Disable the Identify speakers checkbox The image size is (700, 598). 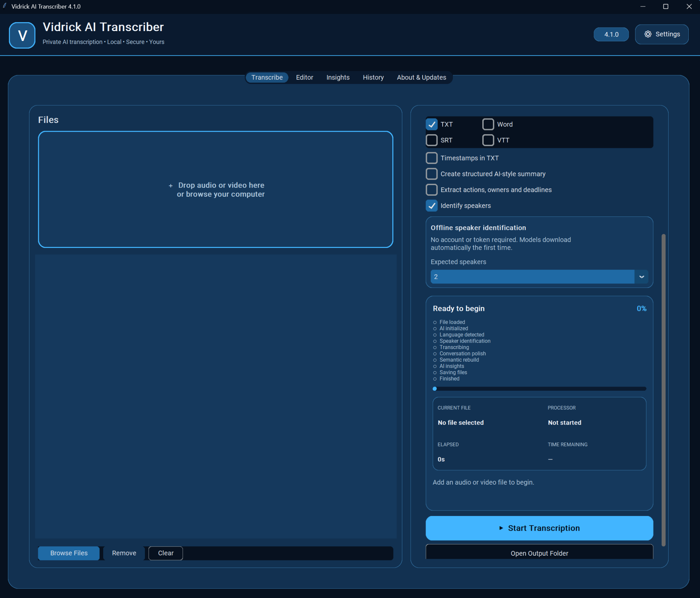pos(432,206)
